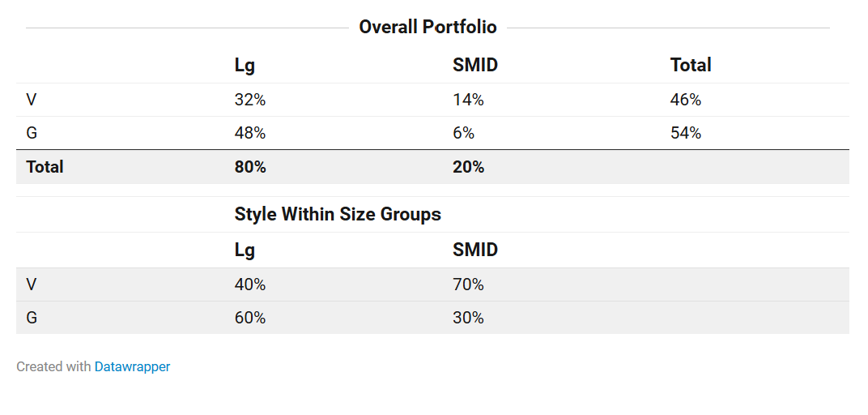This screenshot has height=415, width=868.
Task: Click the 'Created with' footer text
Action: pyautogui.click(x=53, y=366)
